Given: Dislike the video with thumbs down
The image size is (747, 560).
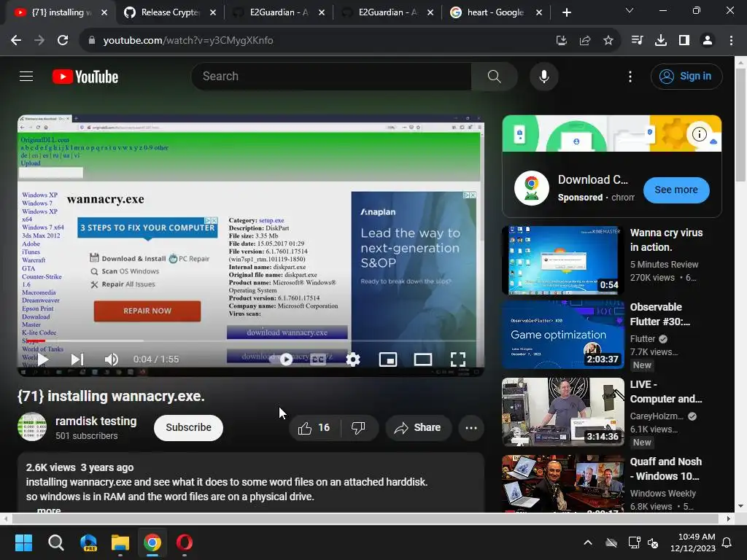Looking at the screenshot, I should pos(358,427).
